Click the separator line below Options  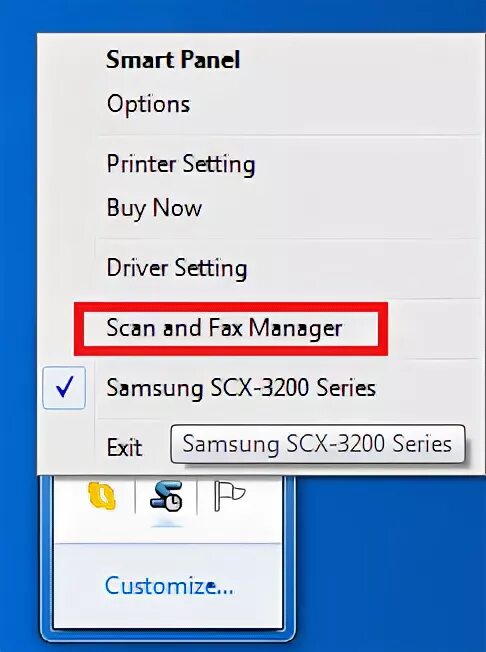pos(289,135)
